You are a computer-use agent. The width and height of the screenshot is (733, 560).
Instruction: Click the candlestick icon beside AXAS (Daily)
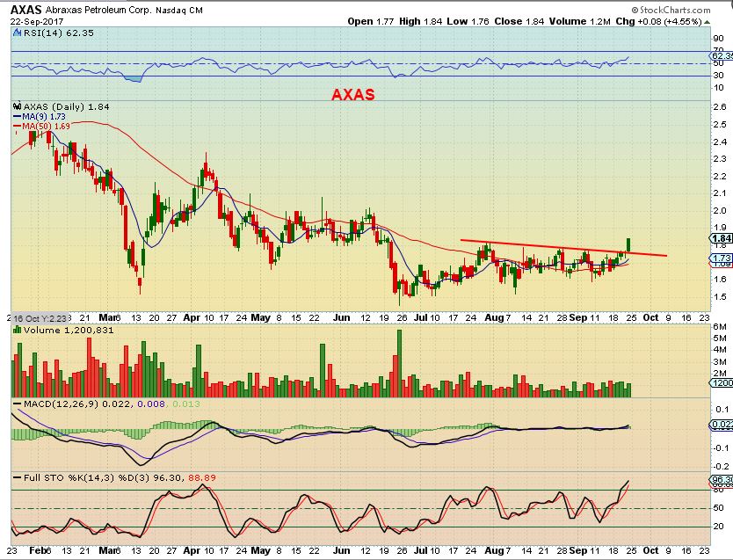pyautogui.click(x=18, y=106)
